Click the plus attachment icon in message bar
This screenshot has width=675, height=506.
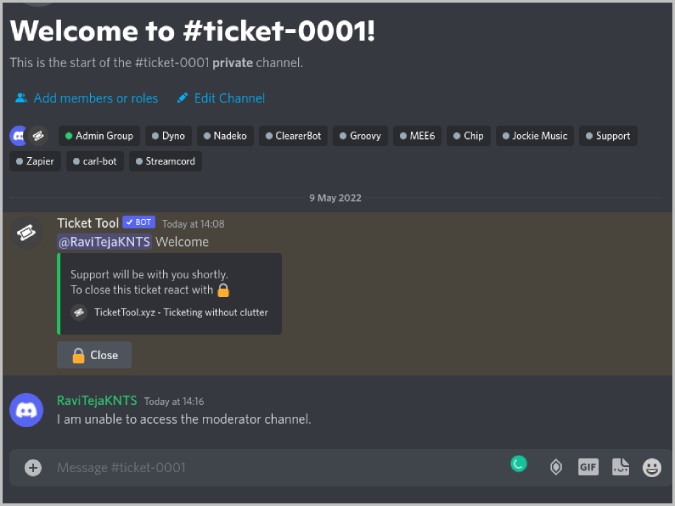point(33,467)
